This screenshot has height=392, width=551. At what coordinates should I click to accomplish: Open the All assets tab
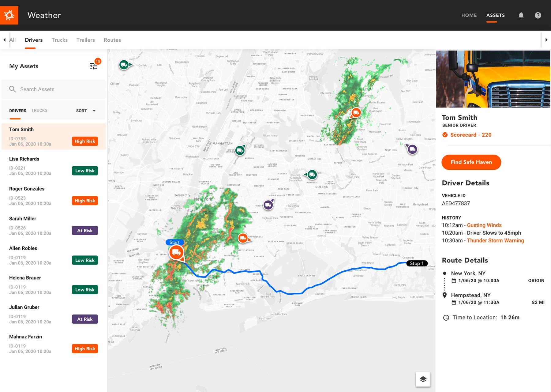click(13, 40)
